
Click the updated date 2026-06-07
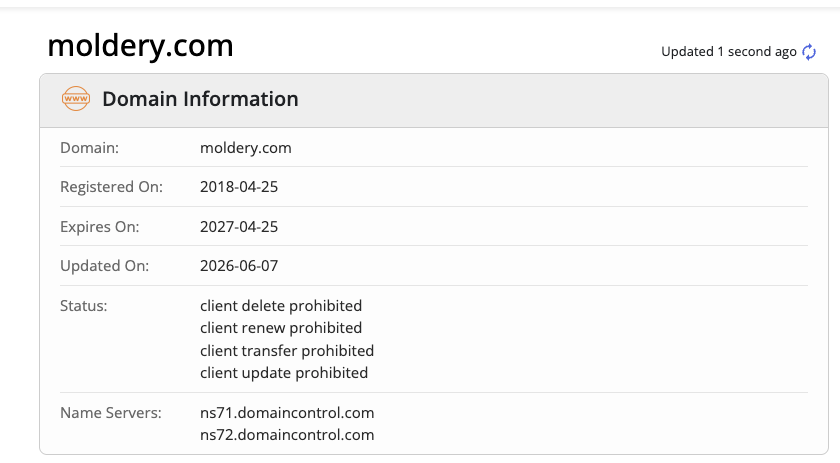point(239,266)
